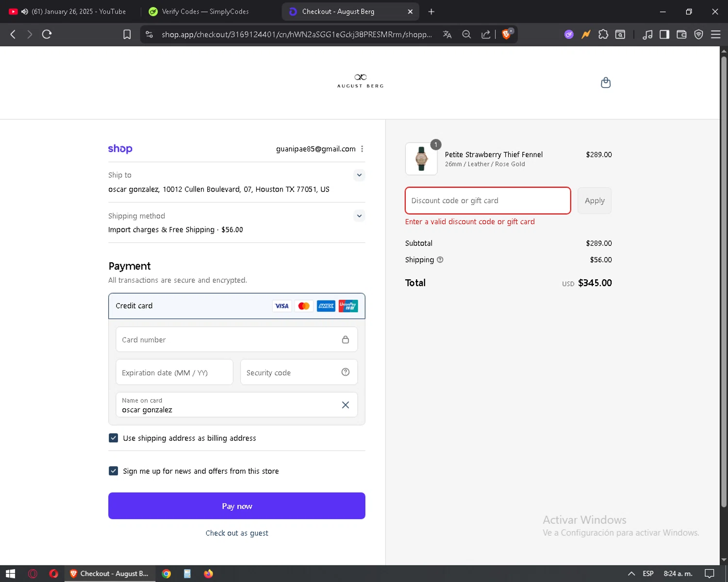Close the Checkout August Berg tab

click(x=410, y=12)
